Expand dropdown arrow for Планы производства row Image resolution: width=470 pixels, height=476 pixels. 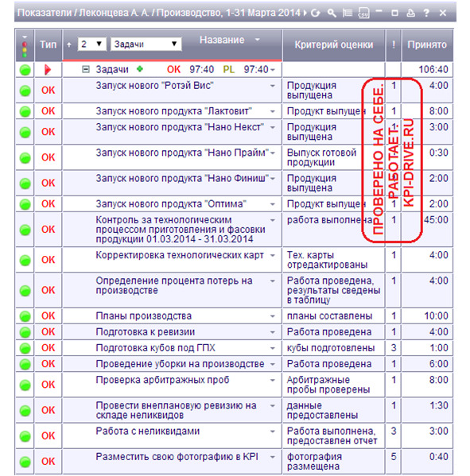273,316
